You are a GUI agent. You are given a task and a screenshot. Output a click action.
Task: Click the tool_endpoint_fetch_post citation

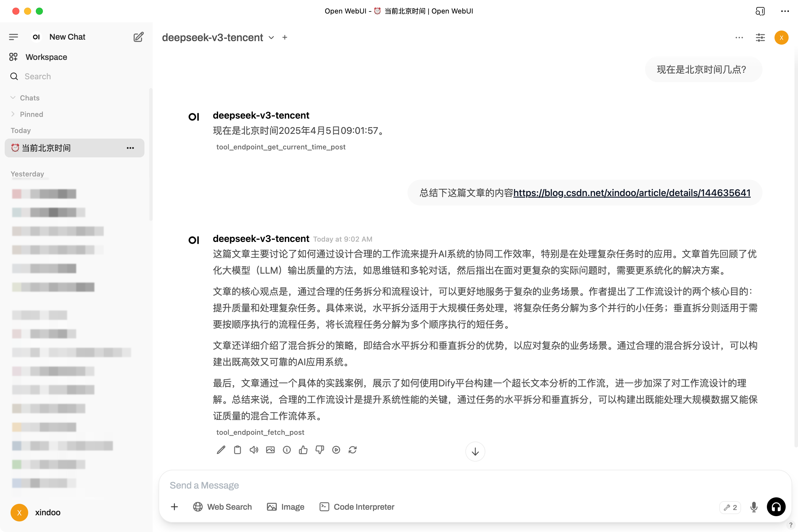pyautogui.click(x=260, y=432)
